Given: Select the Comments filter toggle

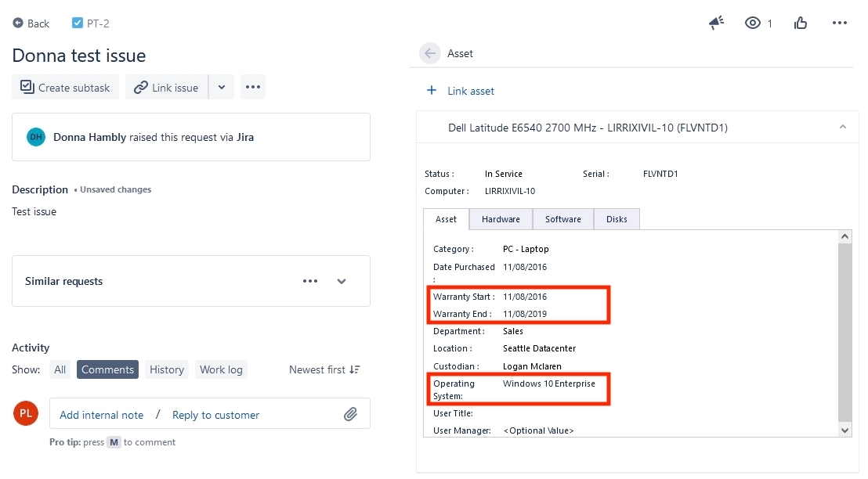Looking at the screenshot, I should tap(107, 369).
